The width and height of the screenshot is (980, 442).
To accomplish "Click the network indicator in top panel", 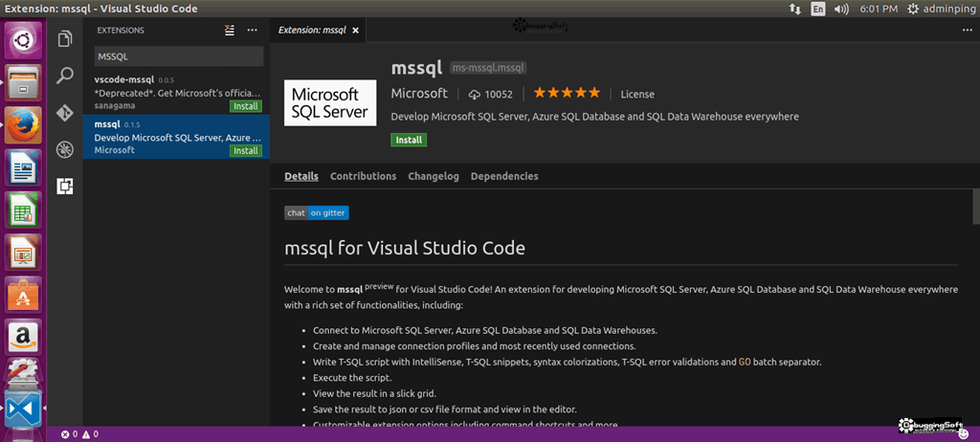I will click(x=795, y=9).
